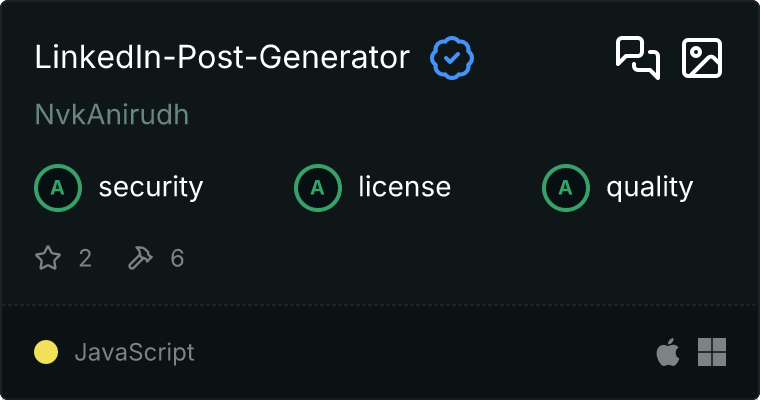Click the blue verified checkmark badge
The height and width of the screenshot is (400, 760).
tap(452, 58)
